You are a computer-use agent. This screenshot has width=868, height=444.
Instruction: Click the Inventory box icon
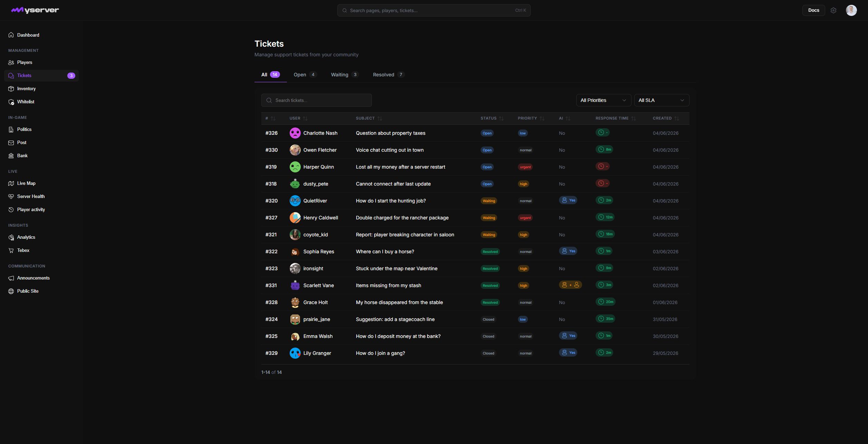(11, 89)
